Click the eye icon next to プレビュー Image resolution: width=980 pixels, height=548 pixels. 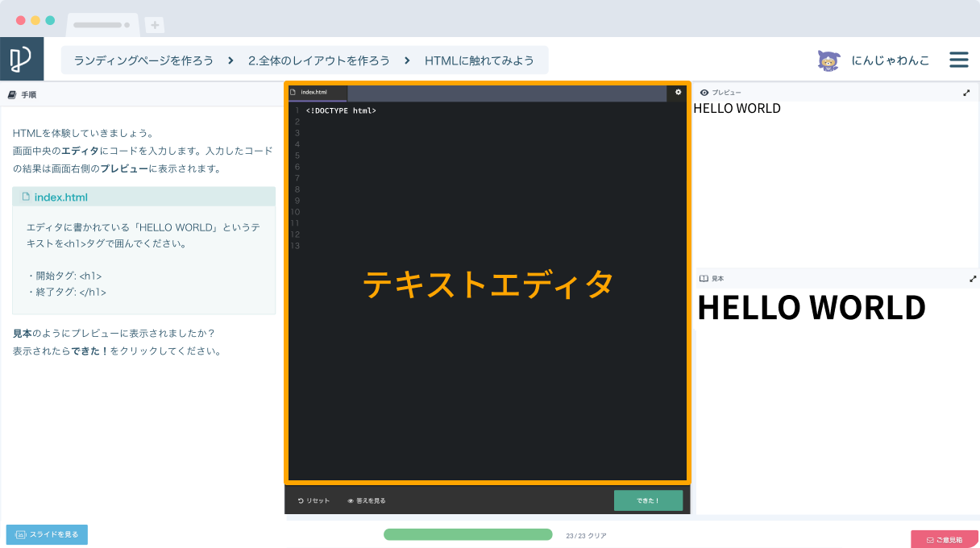[704, 93]
